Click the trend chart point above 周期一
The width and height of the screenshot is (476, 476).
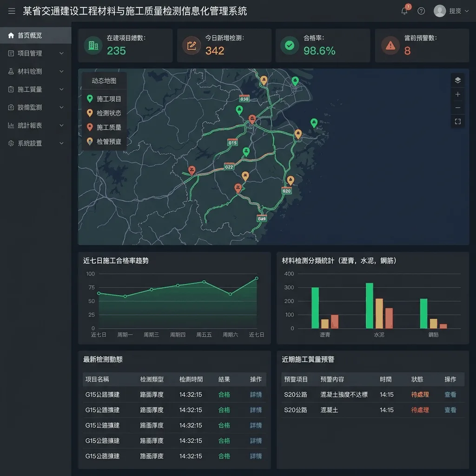[x=125, y=296]
